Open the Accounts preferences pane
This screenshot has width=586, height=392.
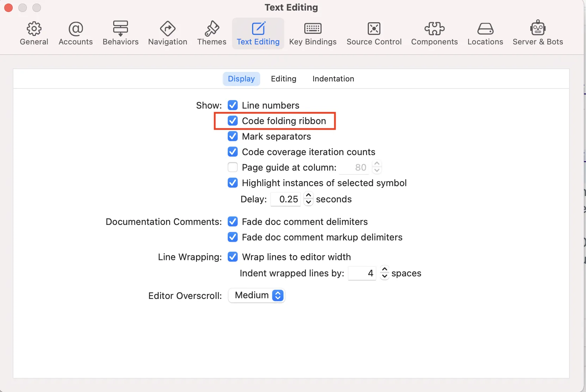pos(76,34)
